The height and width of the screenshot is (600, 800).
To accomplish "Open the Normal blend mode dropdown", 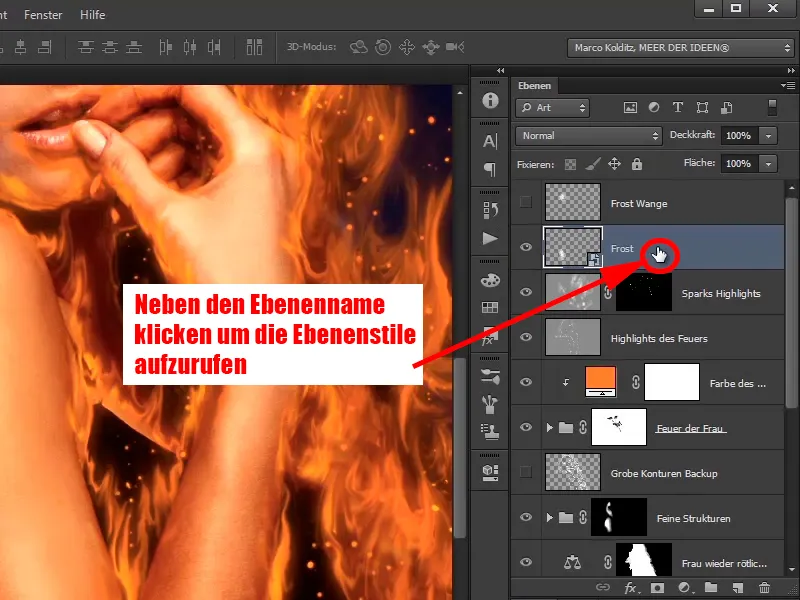I will tap(589, 136).
